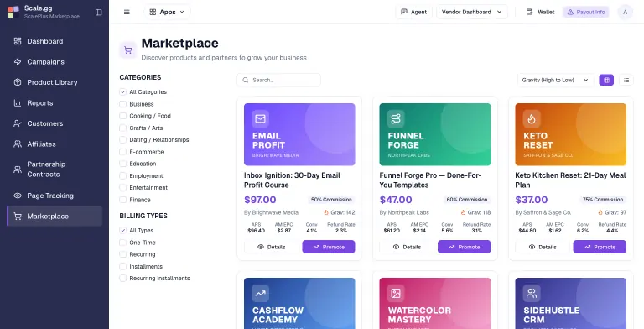
Task: Click the Dashboard sidebar icon
Action: click(18, 41)
